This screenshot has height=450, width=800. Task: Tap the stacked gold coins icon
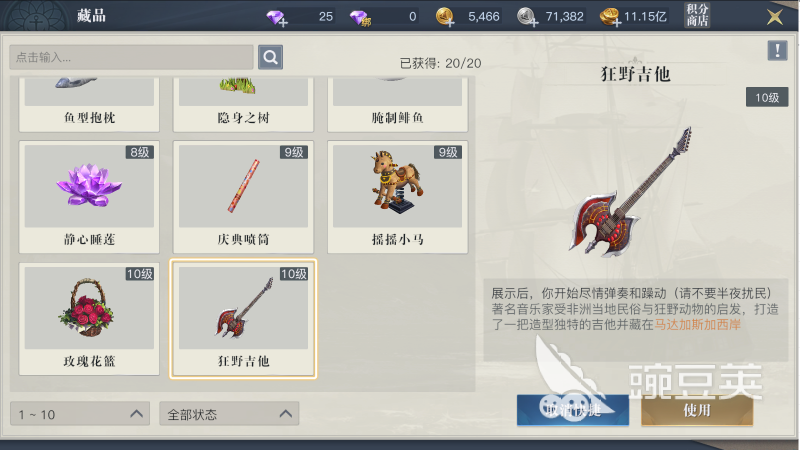(610, 17)
